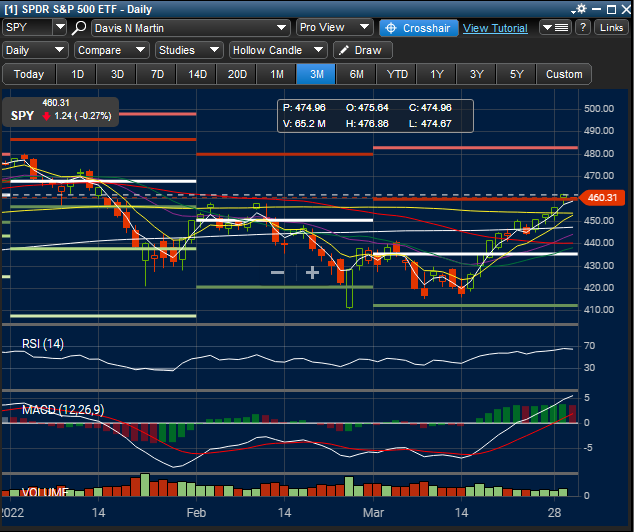Select the Custom time range
The width and height of the screenshot is (634, 532).
coord(564,74)
